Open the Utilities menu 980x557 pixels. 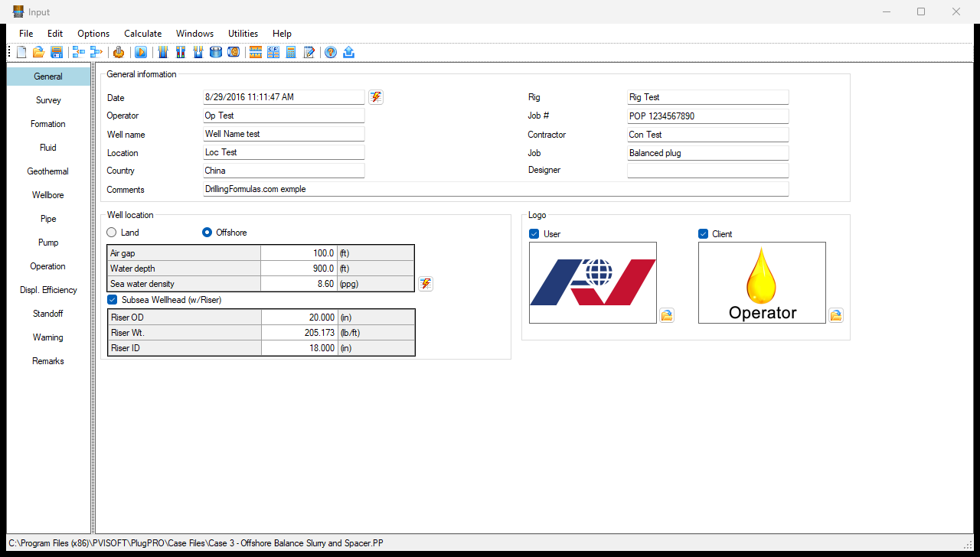click(x=243, y=34)
